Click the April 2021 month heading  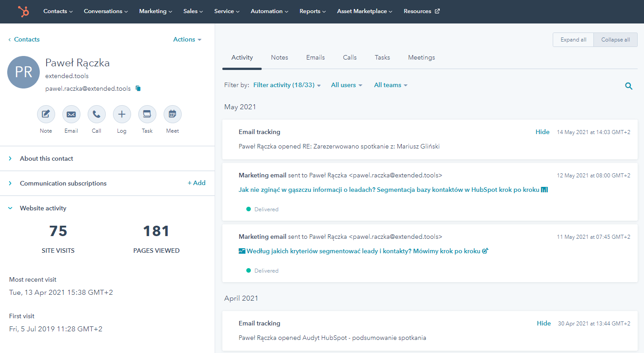coord(241,298)
